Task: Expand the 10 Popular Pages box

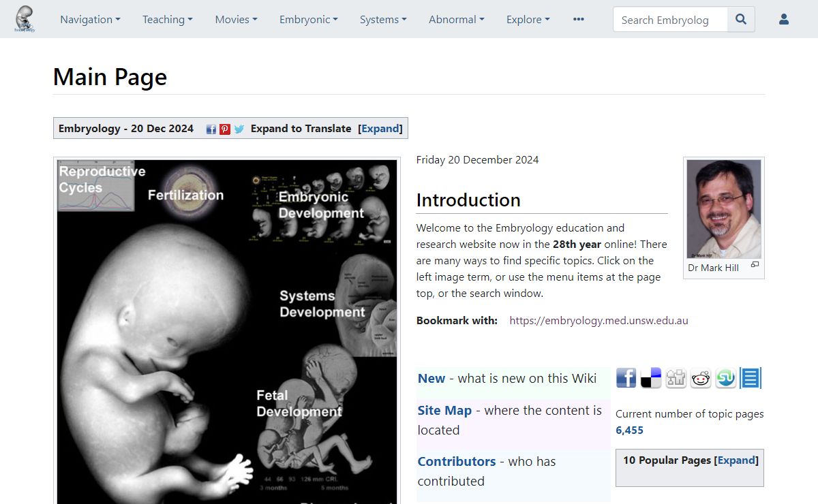Action: tap(736, 460)
